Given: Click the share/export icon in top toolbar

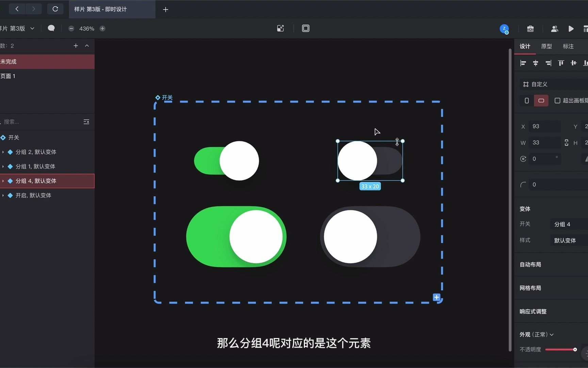Looking at the screenshot, I should (x=280, y=28).
